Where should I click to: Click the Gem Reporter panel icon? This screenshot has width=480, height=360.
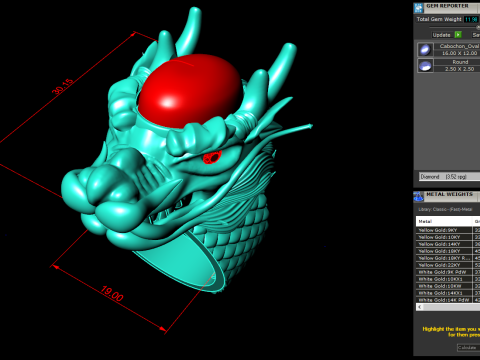pos(419,8)
